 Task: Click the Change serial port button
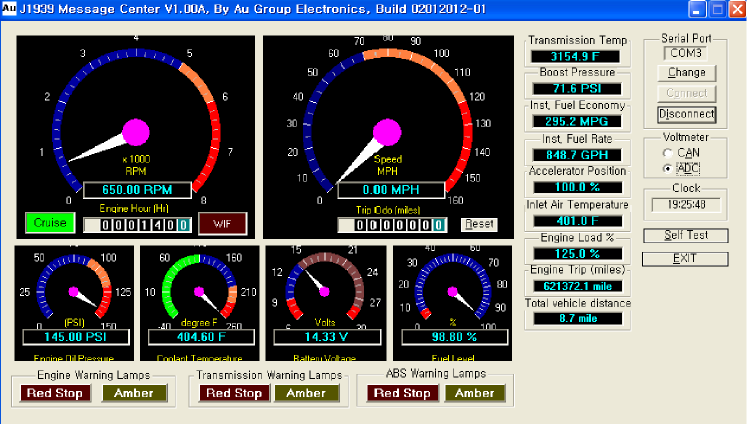tap(686, 72)
